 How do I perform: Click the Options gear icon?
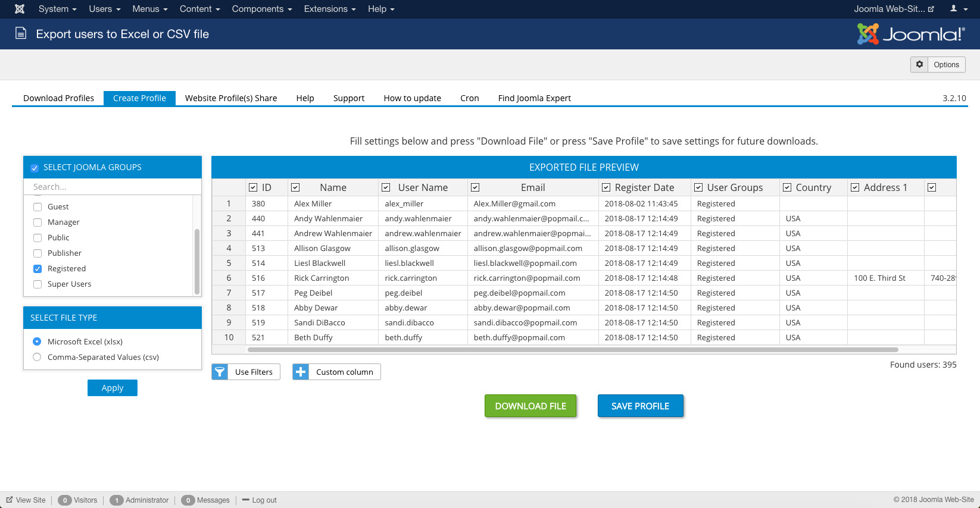coord(919,64)
